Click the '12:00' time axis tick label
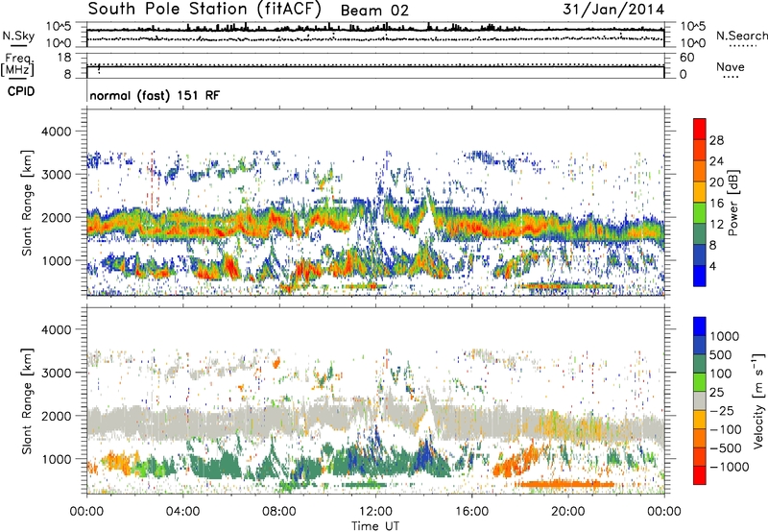768x532 pixels. [375, 512]
